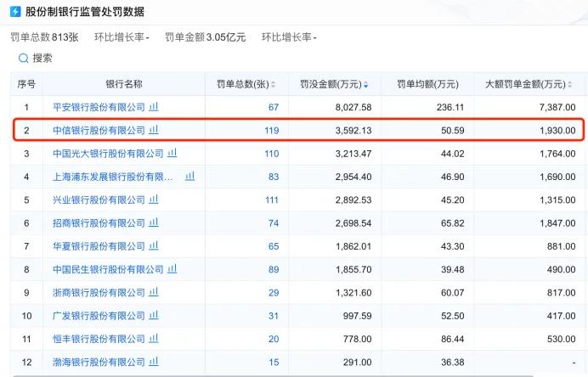Viewport: 588px width, 377px height.
Task: Sort by 罚单总数(张) column arrows
Action: coord(274,85)
